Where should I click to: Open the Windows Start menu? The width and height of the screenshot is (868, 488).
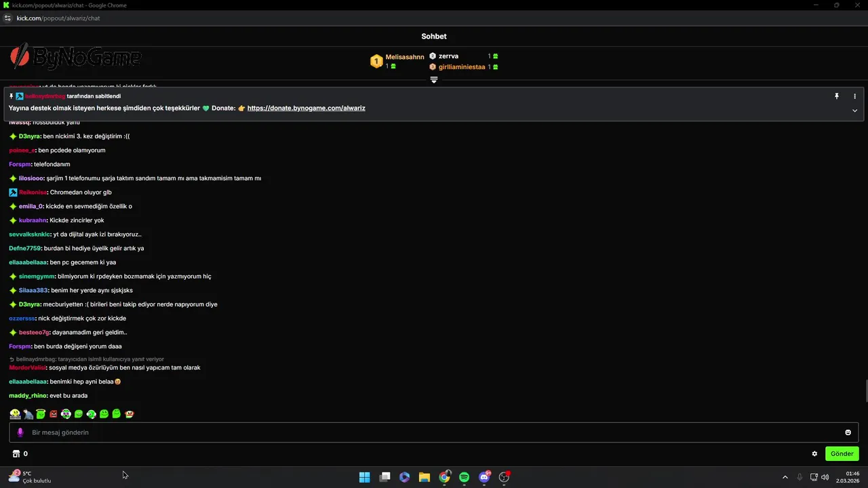364,477
